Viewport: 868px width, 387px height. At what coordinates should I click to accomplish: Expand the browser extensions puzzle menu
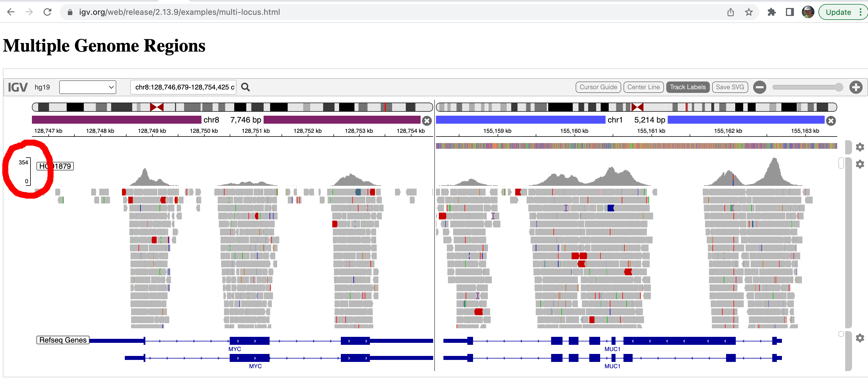[772, 12]
